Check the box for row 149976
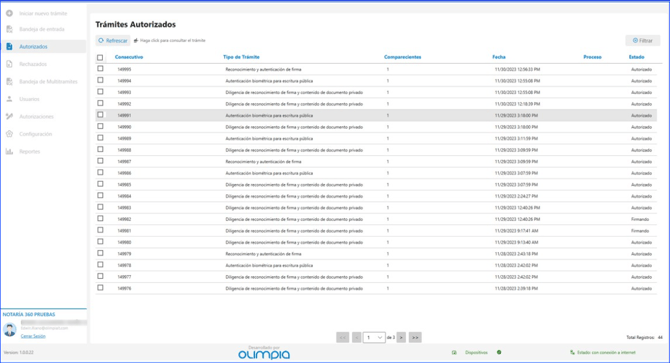 [x=100, y=287]
